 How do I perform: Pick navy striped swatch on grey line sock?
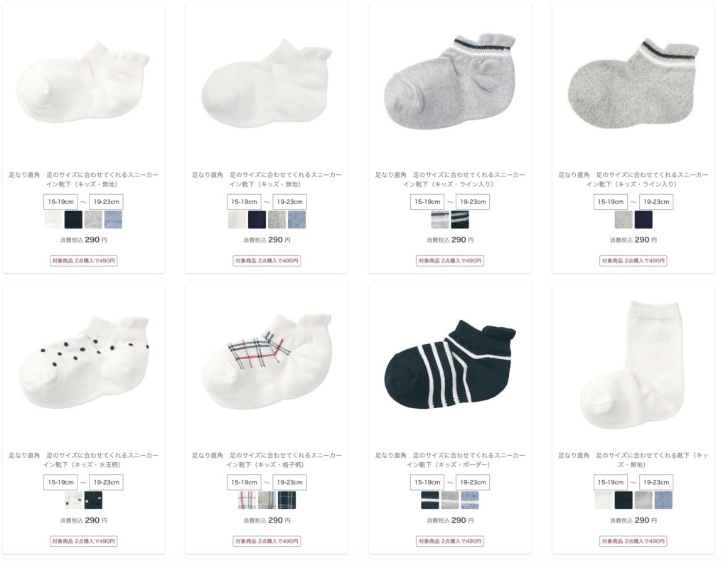[x=460, y=220]
